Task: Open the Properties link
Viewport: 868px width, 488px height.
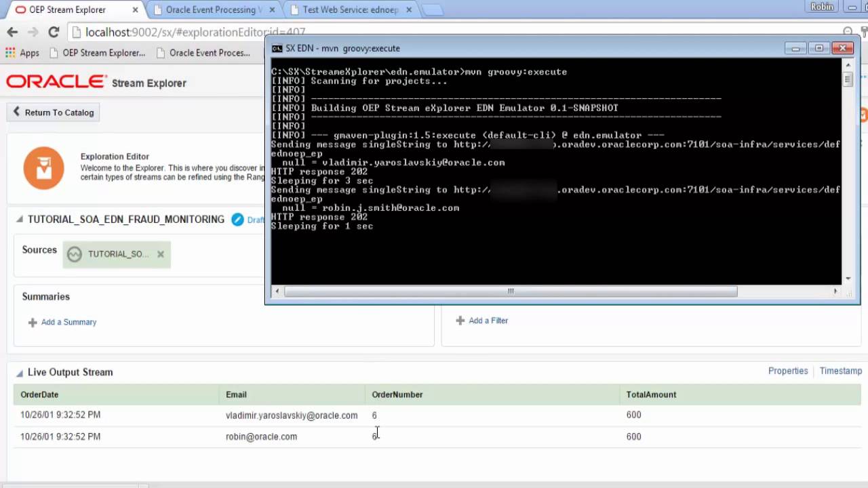Action: click(788, 371)
